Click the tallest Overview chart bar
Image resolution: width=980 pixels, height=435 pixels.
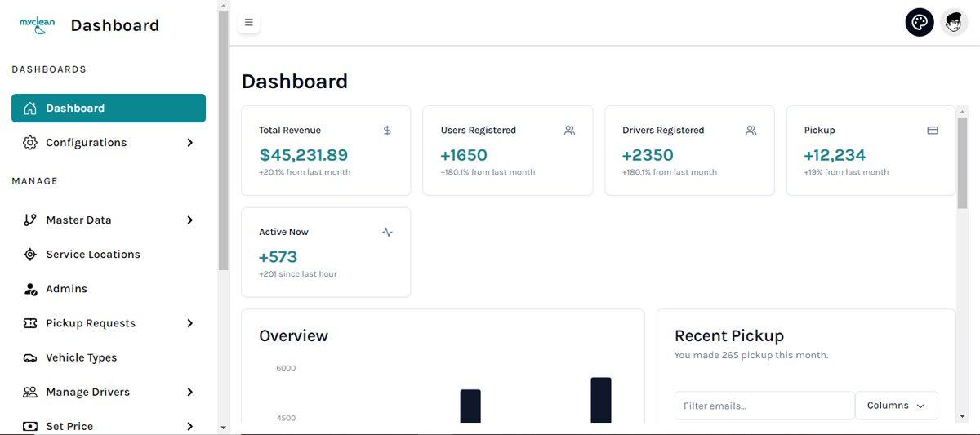click(x=601, y=400)
